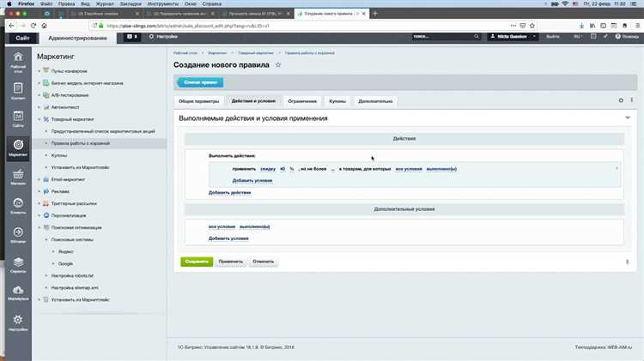The width and height of the screenshot is (644, 361).
Task: Open Купоны in the marketing tree
Action: point(59,155)
